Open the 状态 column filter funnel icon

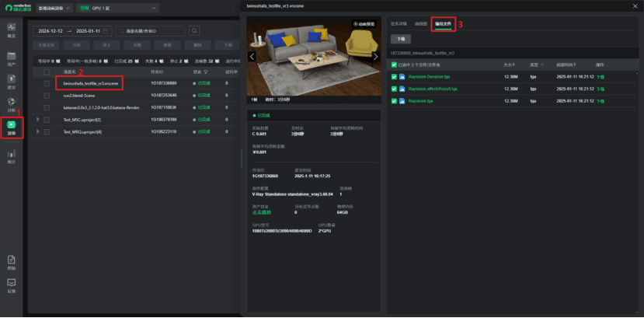pos(206,72)
